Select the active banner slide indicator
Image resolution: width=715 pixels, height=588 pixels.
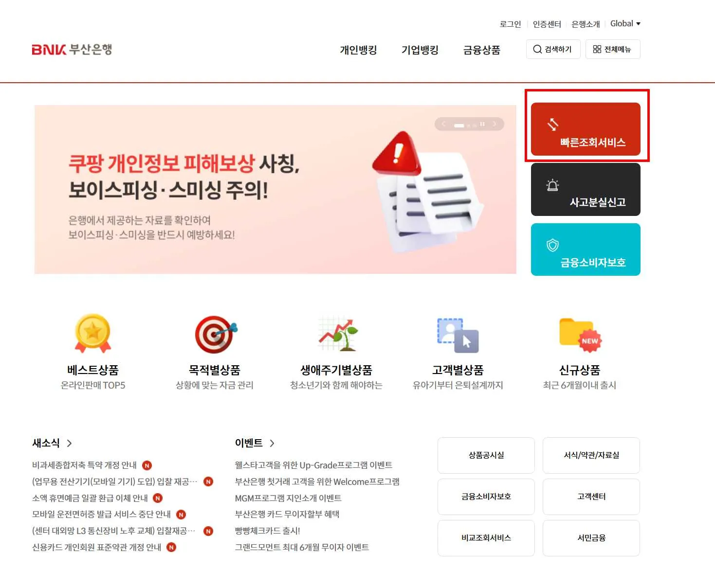pyautogui.click(x=459, y=125)
